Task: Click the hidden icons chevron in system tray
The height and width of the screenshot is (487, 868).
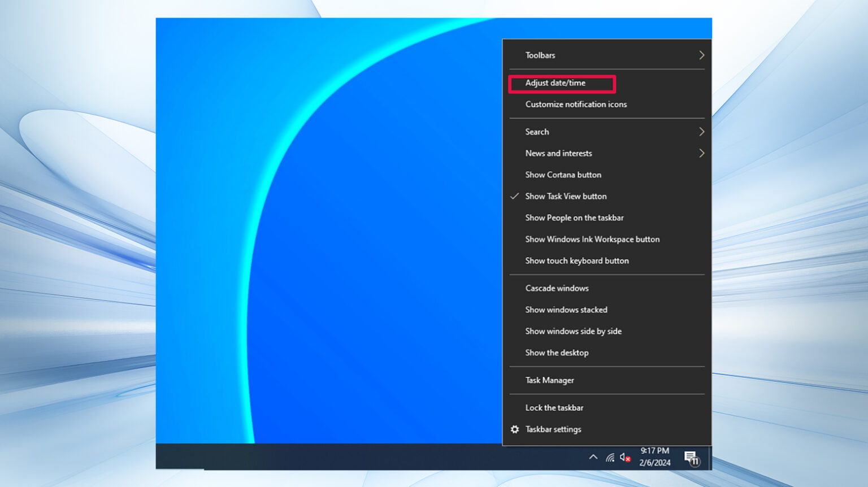Action: coord(593,458)
